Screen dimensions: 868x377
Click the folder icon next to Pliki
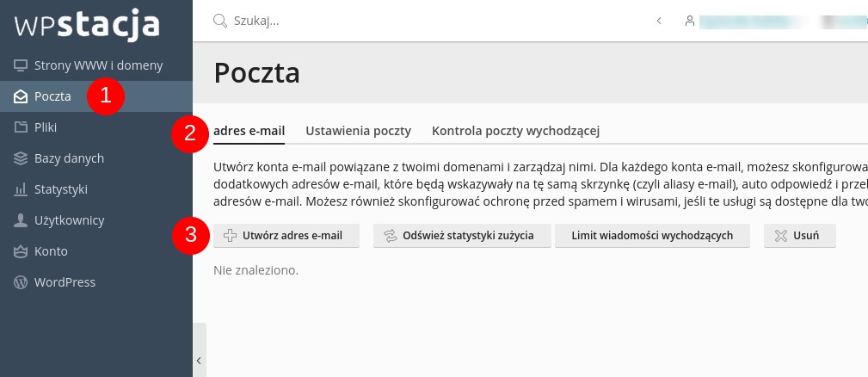pos(21,127)
